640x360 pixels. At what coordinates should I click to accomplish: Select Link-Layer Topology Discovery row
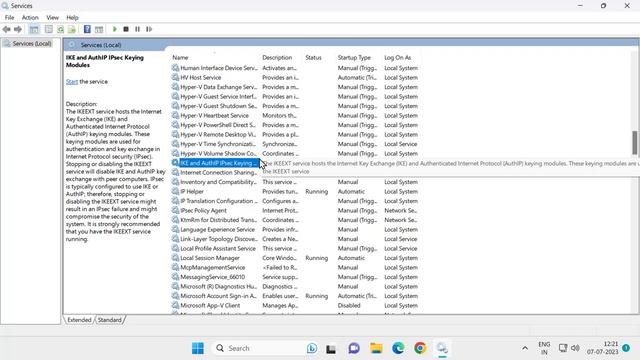(296, 239)
